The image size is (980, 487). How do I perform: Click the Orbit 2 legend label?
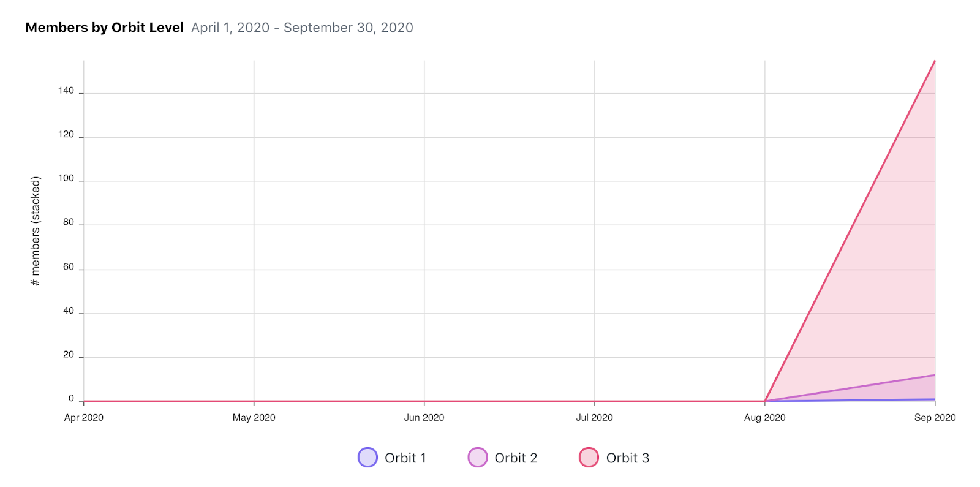point(516,458)
